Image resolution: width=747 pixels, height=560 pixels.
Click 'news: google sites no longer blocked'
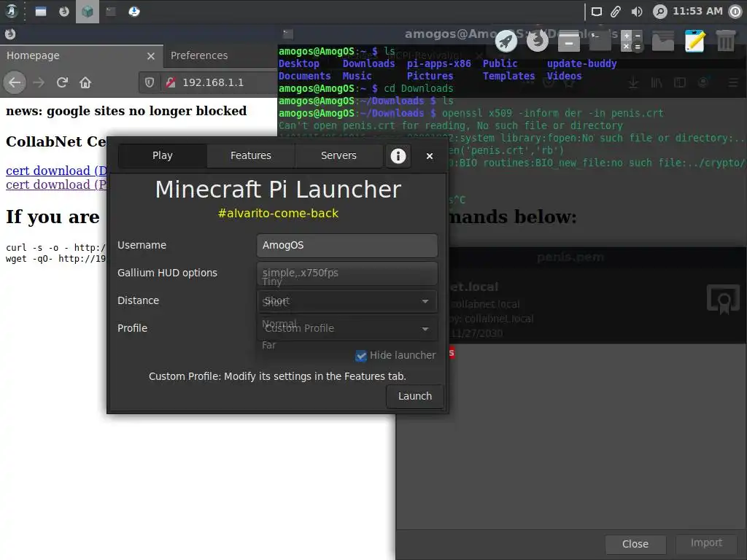pyautogui.click(x=126, y=111)
